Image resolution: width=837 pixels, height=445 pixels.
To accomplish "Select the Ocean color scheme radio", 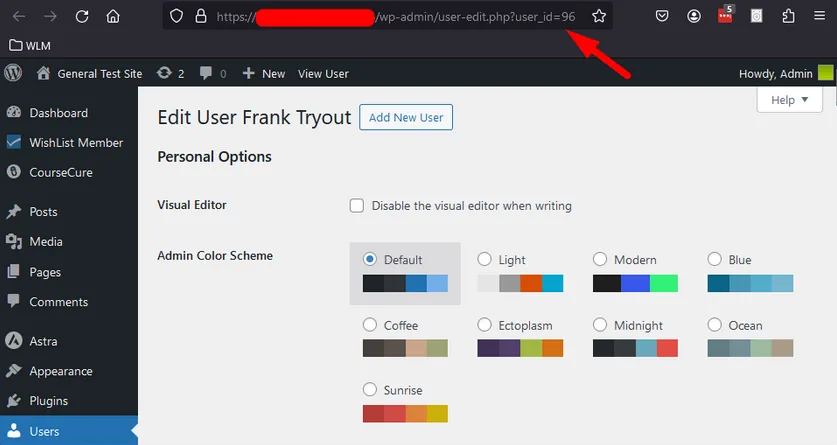I will tap(714, 325).
